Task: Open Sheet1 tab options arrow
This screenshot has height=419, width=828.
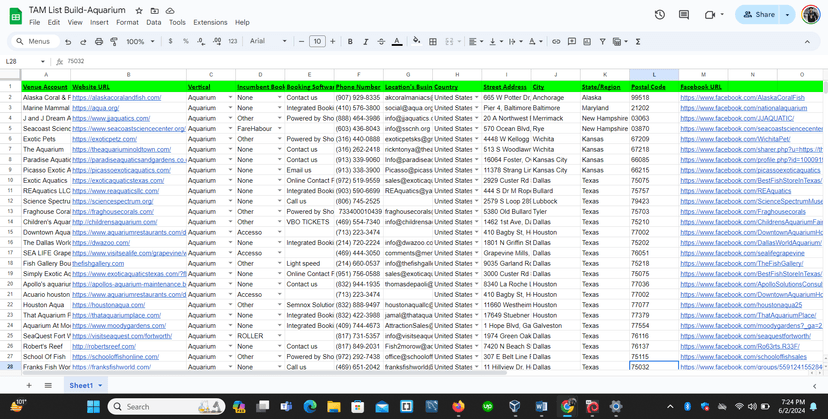Action: (100, 386)
